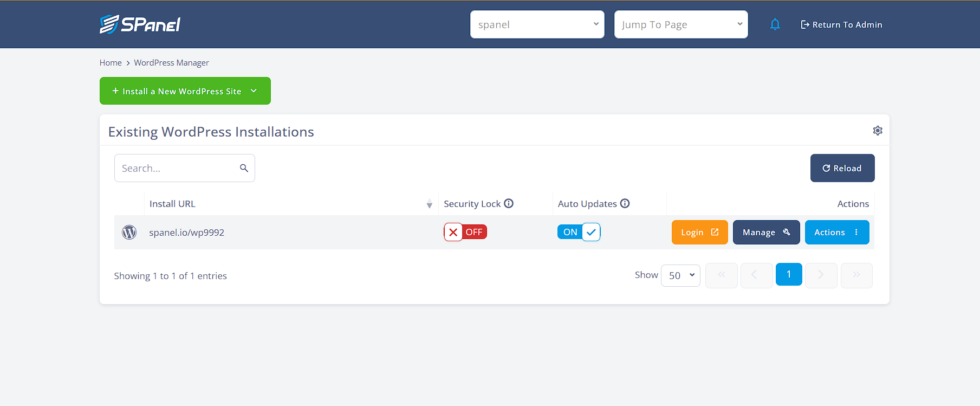Open the notifications bell
This screenshot has height=406, width=980.
point(775,24)
